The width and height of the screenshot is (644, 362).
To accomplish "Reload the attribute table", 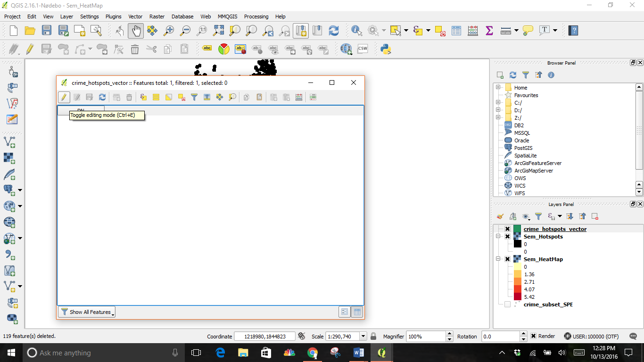I will [x=102, y=97].
